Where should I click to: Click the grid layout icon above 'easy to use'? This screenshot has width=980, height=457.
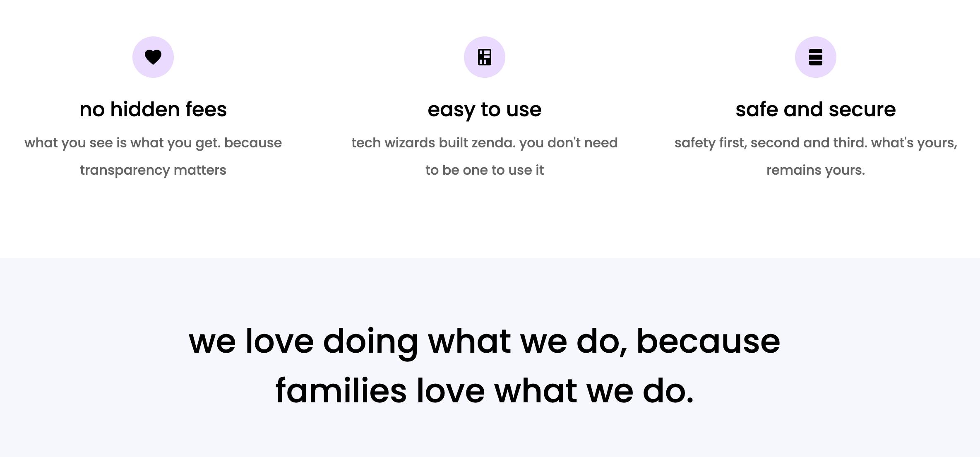pos(484,57)
